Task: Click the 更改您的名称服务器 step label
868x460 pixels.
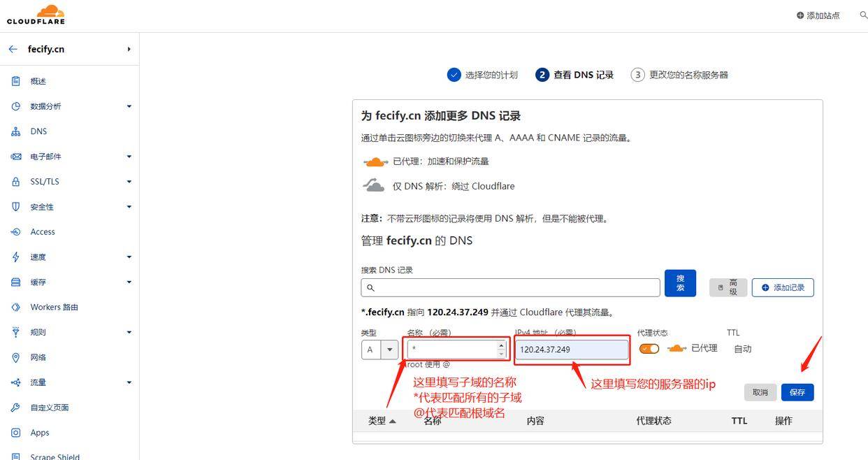Action: point(688,75)
